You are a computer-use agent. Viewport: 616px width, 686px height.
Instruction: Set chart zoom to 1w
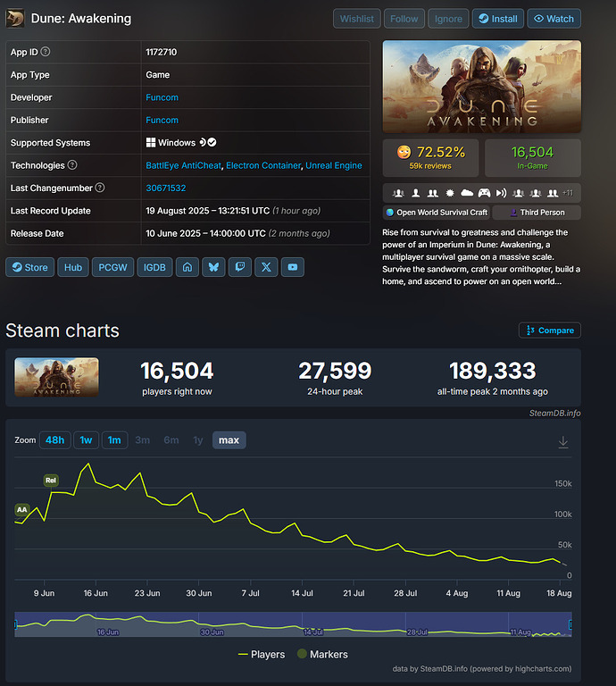click(x=86, y=439)
